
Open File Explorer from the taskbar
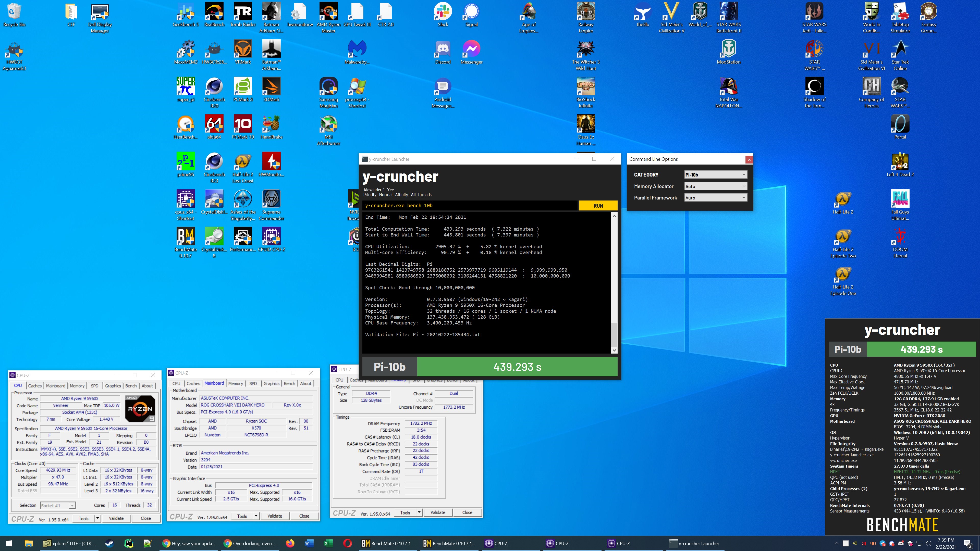29,543
